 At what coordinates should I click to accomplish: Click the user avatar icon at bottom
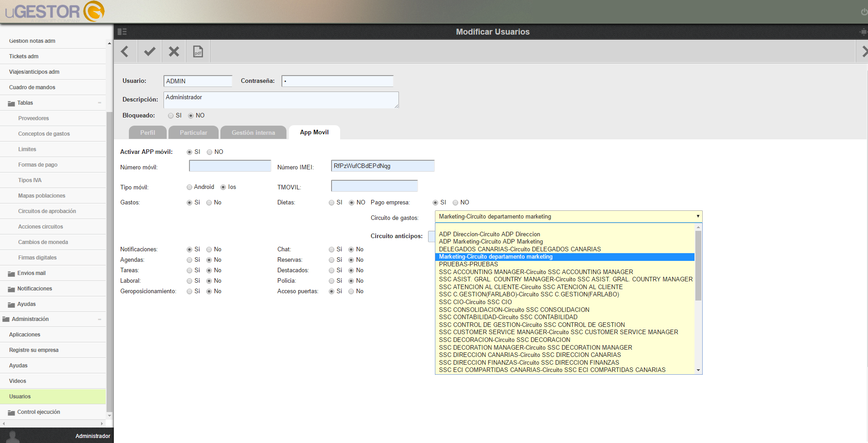click(13, 436)
